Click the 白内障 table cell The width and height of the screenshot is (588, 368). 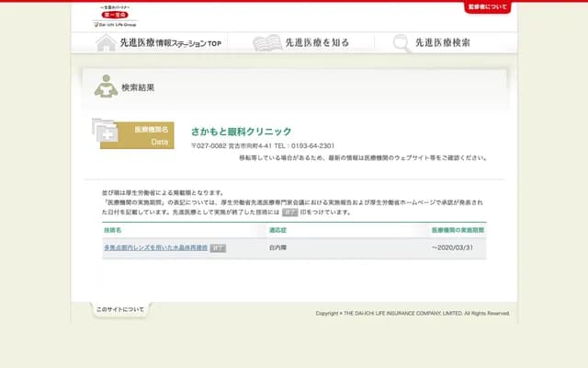(x=278, y=248)
